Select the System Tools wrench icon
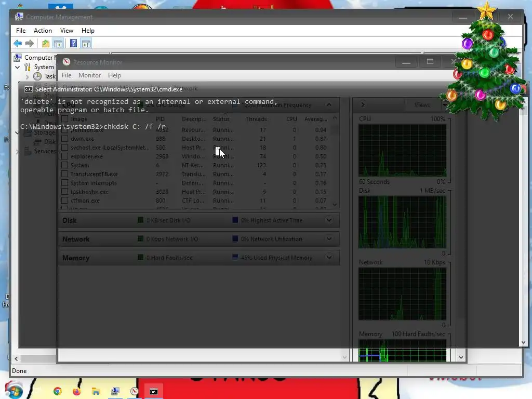This screenshot has width=532, height=399. 28,67
